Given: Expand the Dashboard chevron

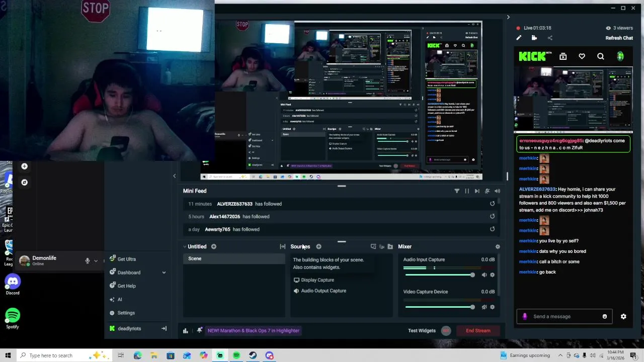Looking at the screenshot, I should (164, 273).
